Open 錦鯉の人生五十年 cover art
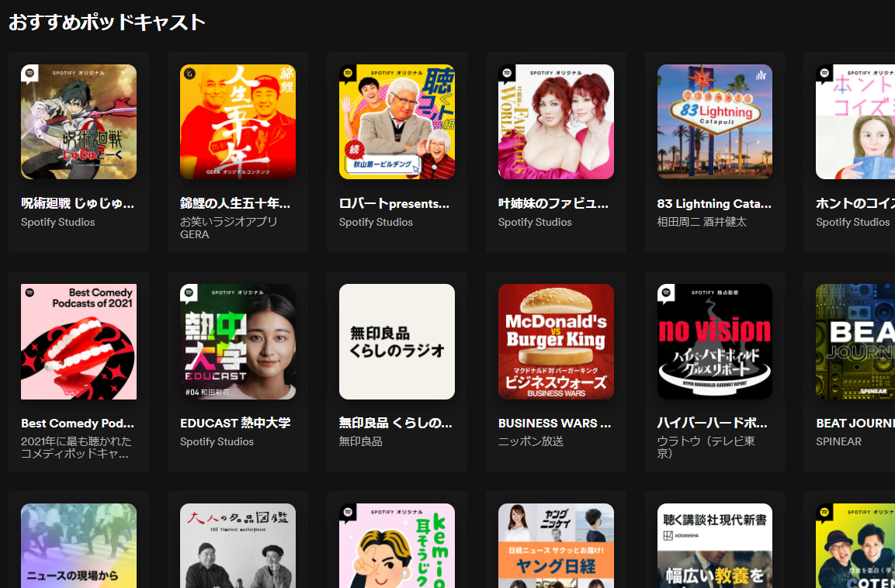The image size is (895, 588). [238, 122]
